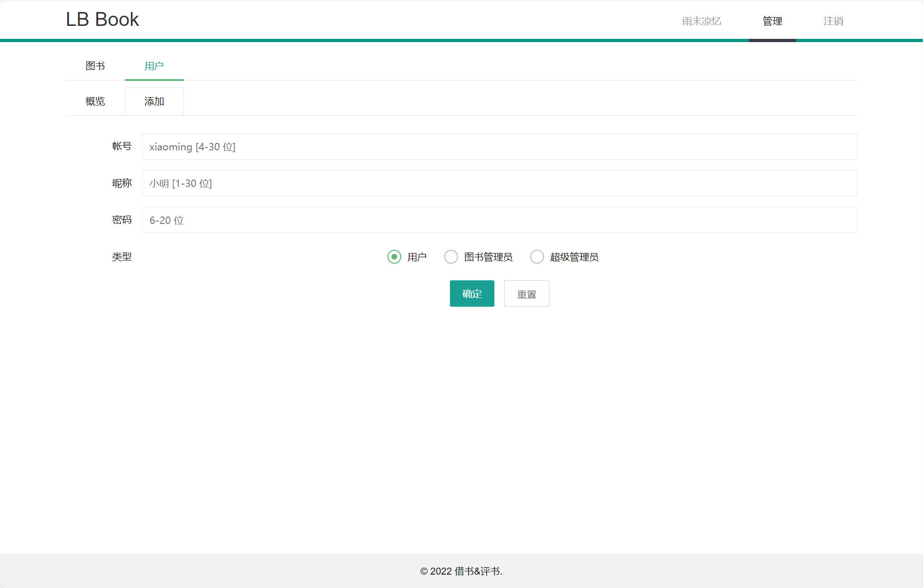
Task: Choose the 超级管理员 radio option
Action: 537,257
